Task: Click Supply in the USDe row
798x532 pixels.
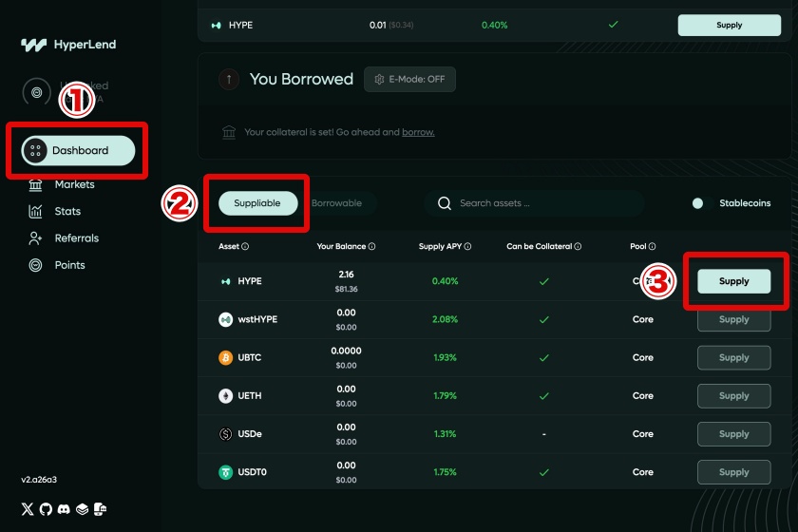Action: [x=733, y=434]
